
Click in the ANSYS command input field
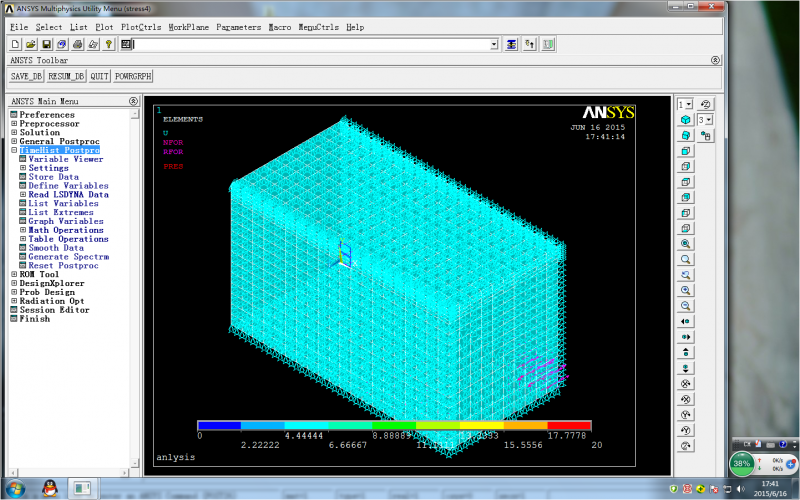(x=311, y=44)
